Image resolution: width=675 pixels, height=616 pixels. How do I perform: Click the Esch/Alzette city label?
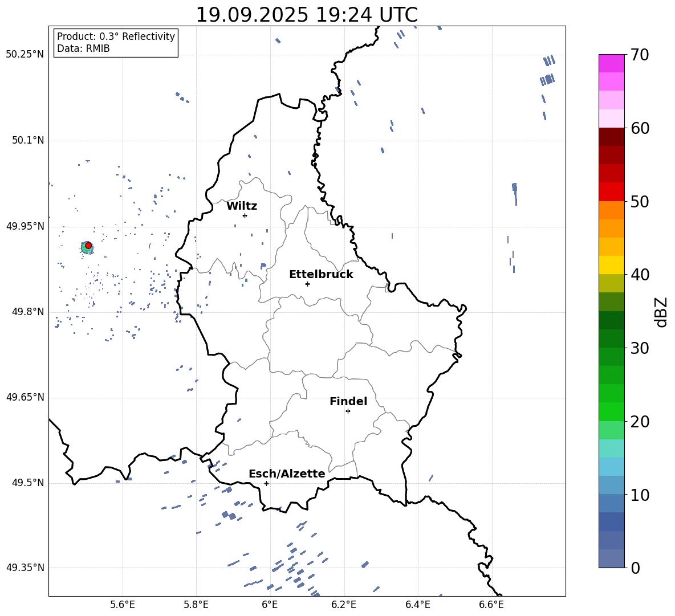[x=287, y=474]
